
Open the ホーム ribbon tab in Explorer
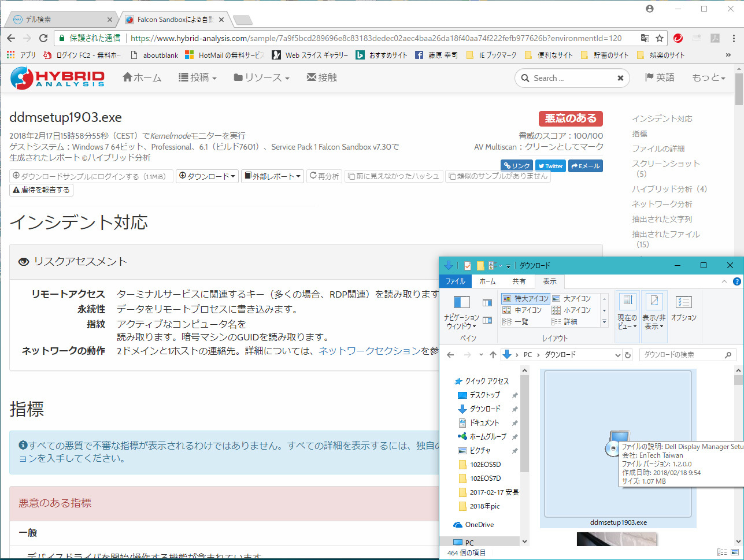click(x=487, y=281)
